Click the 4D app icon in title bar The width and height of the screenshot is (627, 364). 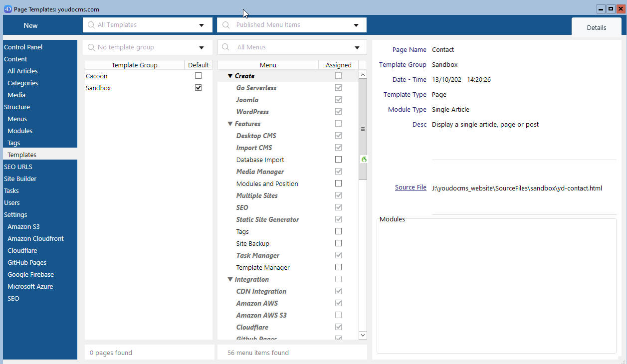pos(7,9)
